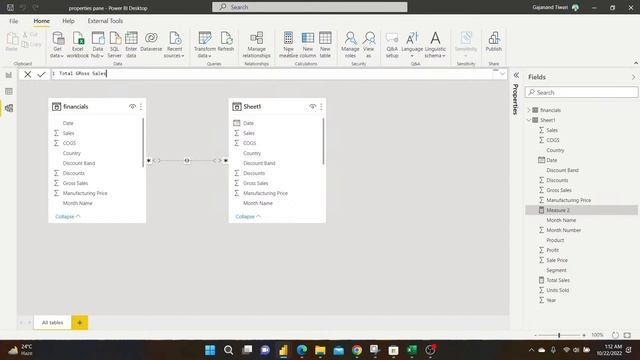The width and height of the screenshot is (640, 360).
Task: Open the Transform data editor
Action: [204, 44]
